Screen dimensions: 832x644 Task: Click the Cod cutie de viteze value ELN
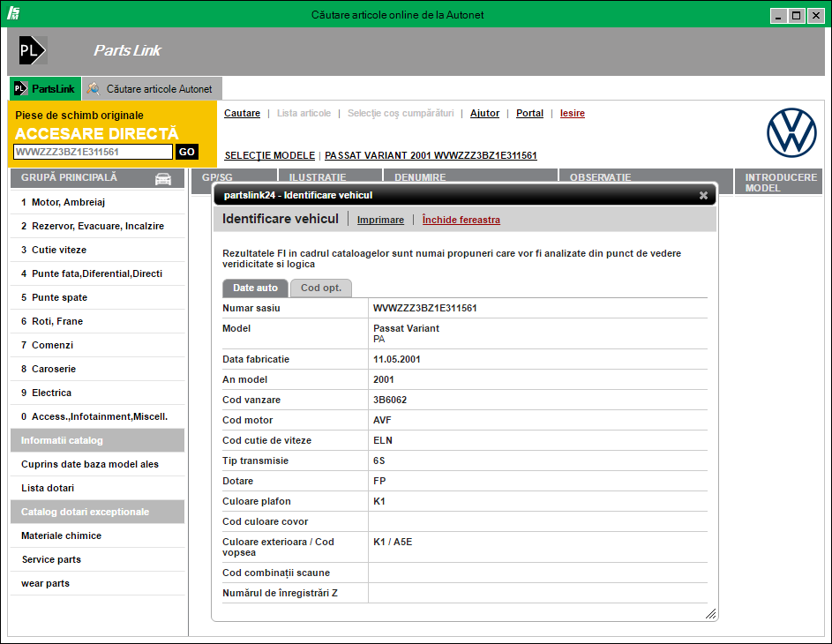[x=383, y=440]
